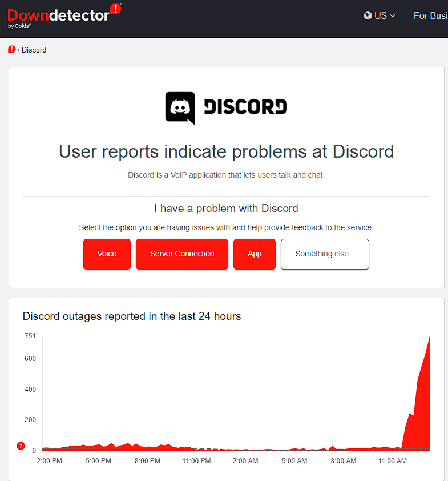Click the 400 y-axis label
This screenshot has height=481, width=448.
[30, 390]
